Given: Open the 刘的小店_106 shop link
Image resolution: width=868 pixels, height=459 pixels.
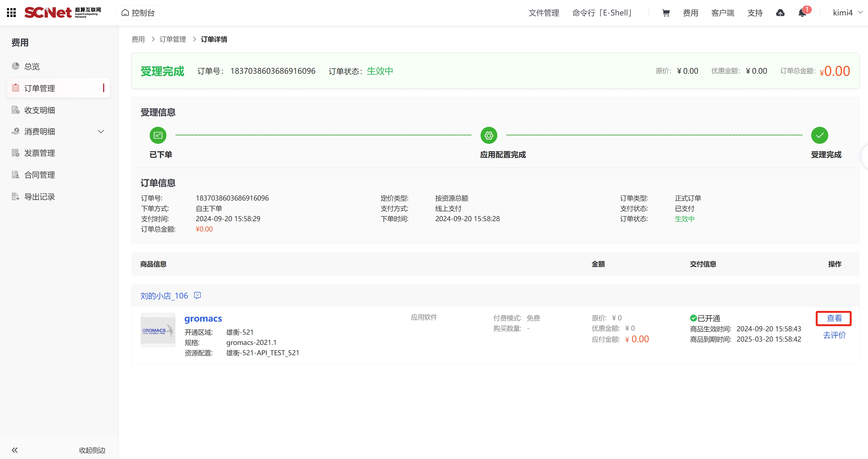Looking at the screenshot, I should [x=164, y=296].
